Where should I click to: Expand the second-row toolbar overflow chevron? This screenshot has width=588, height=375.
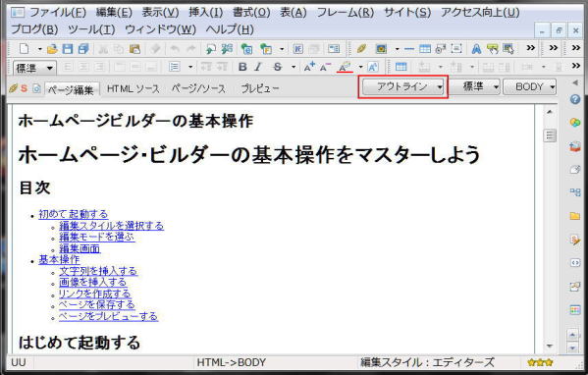coord(576,66)
